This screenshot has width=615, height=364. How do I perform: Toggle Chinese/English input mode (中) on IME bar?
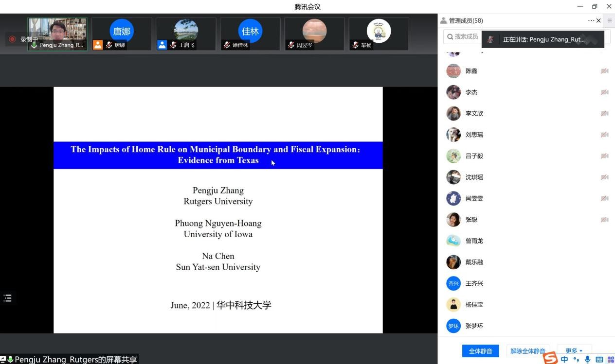[x=564, y=360]
